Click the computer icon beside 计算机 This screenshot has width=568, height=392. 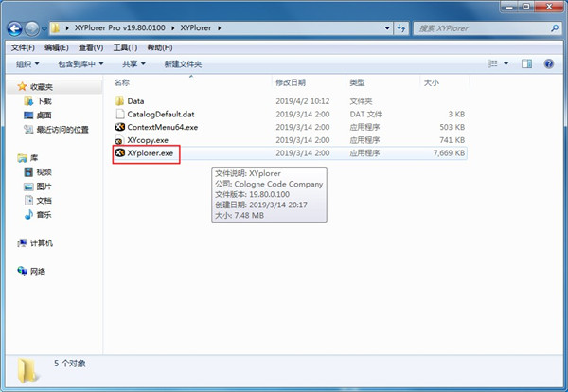pyautogui.click(x=22, y=242)
